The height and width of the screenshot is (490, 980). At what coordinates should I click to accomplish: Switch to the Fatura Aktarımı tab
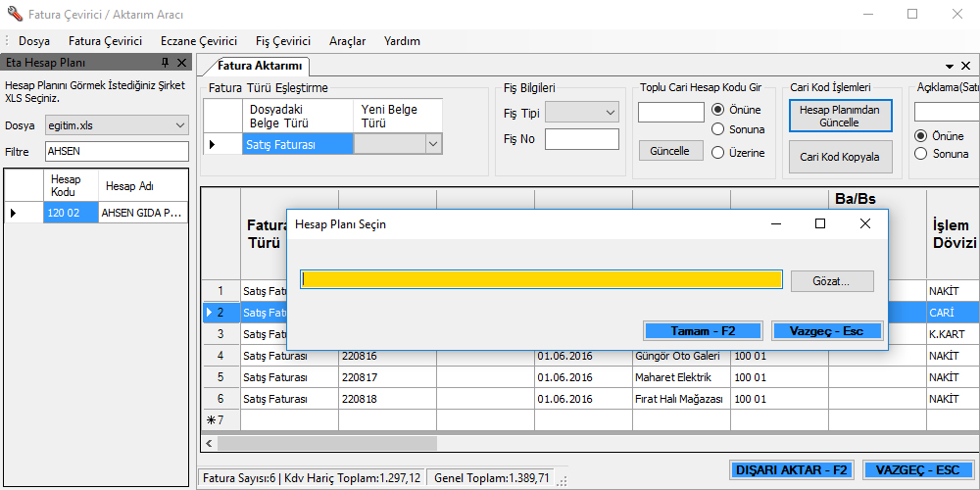[x=260, y=66]
